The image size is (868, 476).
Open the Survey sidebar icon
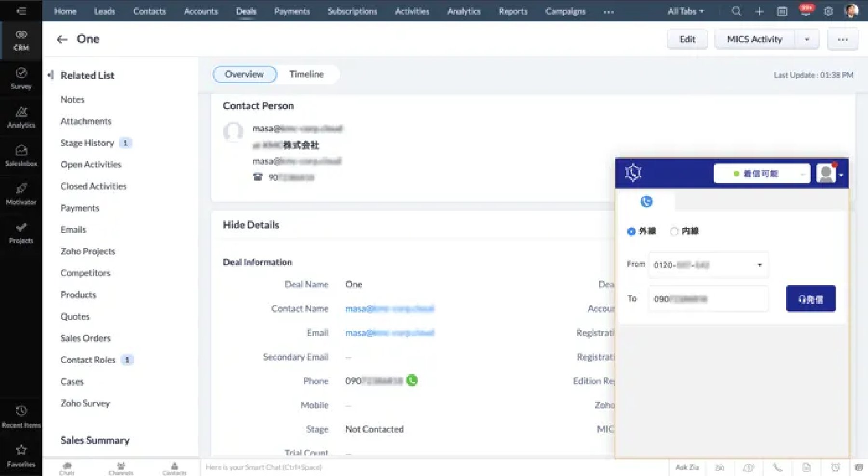21,79
